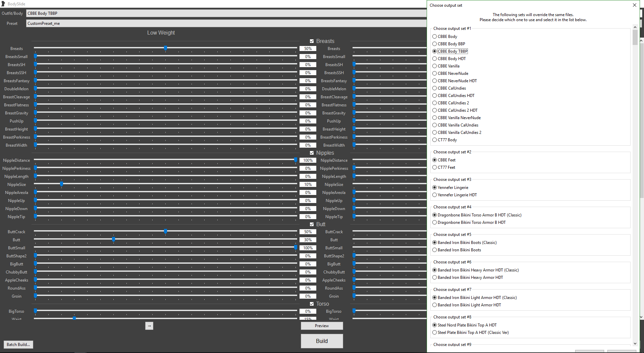The image size is (644, 353).
Task: Uncheck the Nipples category checkbox
Action: 312,153
